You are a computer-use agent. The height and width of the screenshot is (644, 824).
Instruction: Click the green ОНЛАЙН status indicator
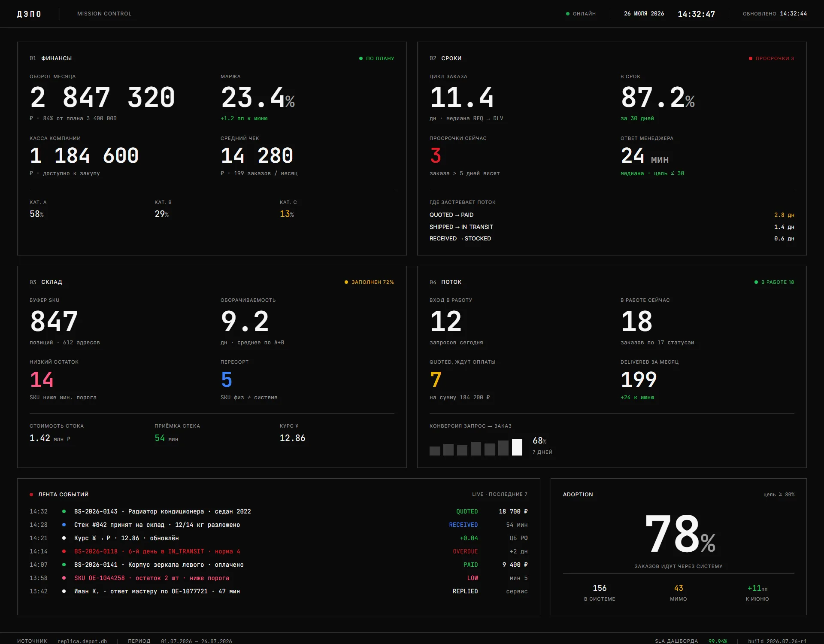[581, 14]
